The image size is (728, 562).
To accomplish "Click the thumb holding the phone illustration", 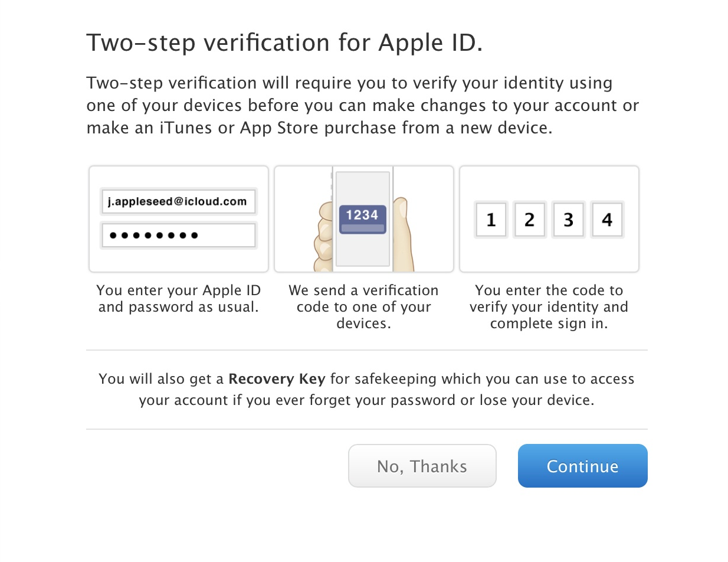I will click(x=402, y=230).
